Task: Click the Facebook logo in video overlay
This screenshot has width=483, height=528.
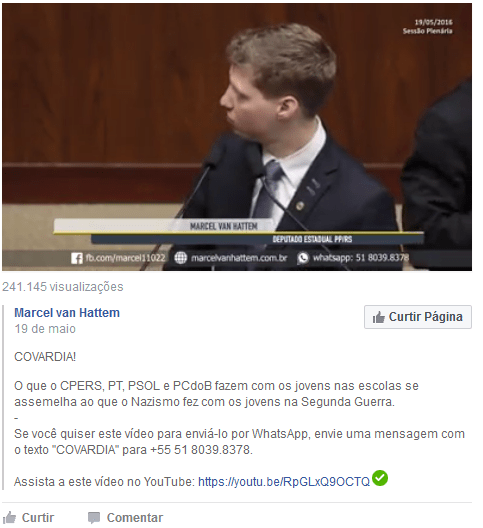Action: (x=77, y=258)
